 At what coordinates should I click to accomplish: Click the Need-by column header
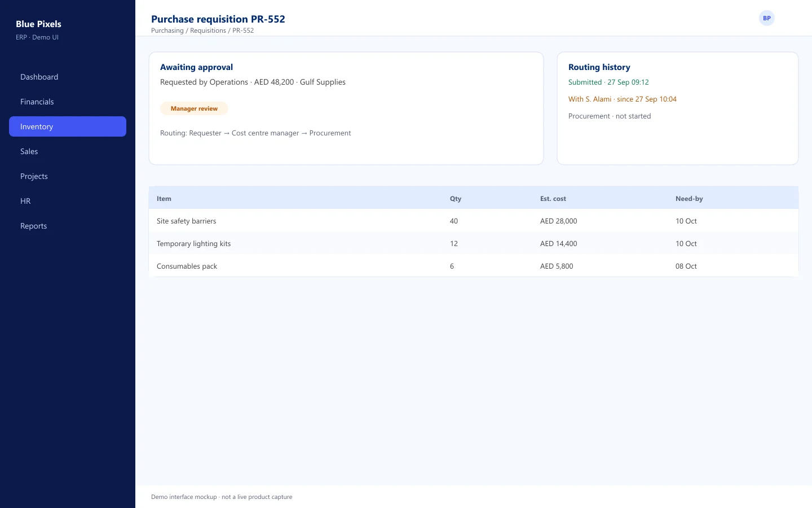689,199
